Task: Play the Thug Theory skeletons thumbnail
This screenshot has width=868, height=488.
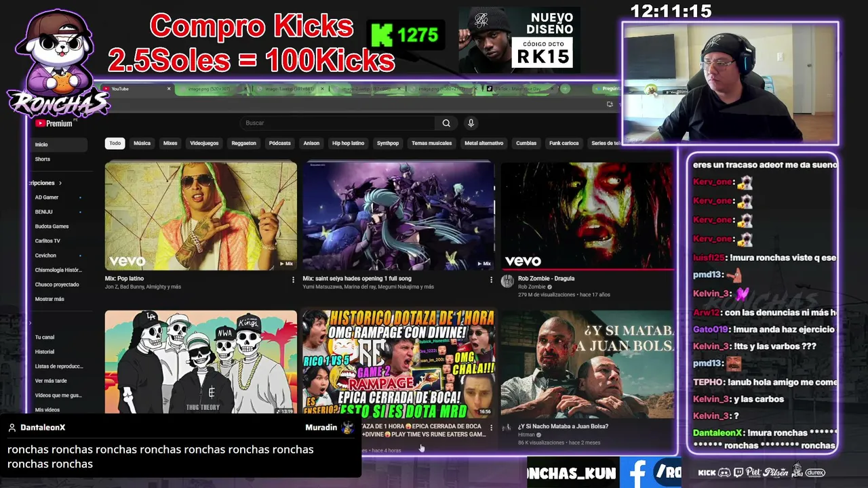Action: coord(201,362)
